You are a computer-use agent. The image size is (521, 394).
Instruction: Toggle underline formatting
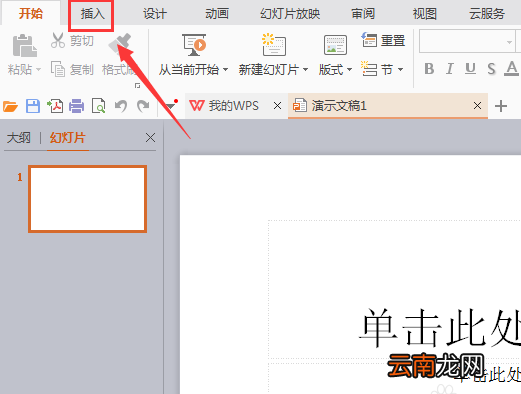pos(470,69)
